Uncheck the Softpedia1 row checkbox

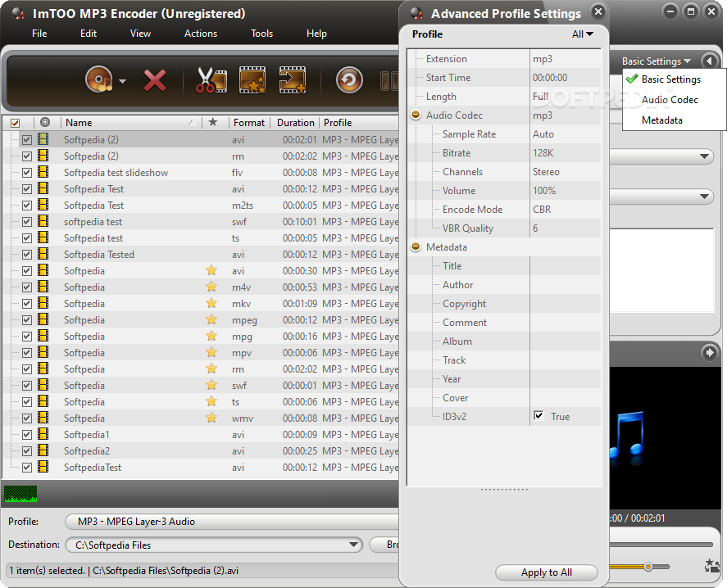click(27, 435)
